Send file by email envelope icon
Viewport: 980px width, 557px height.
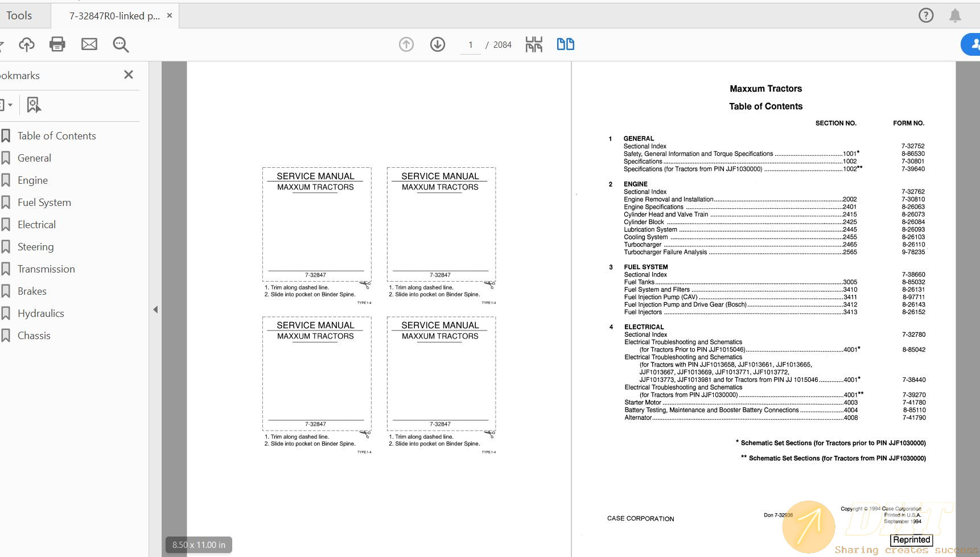coord(89,44)
